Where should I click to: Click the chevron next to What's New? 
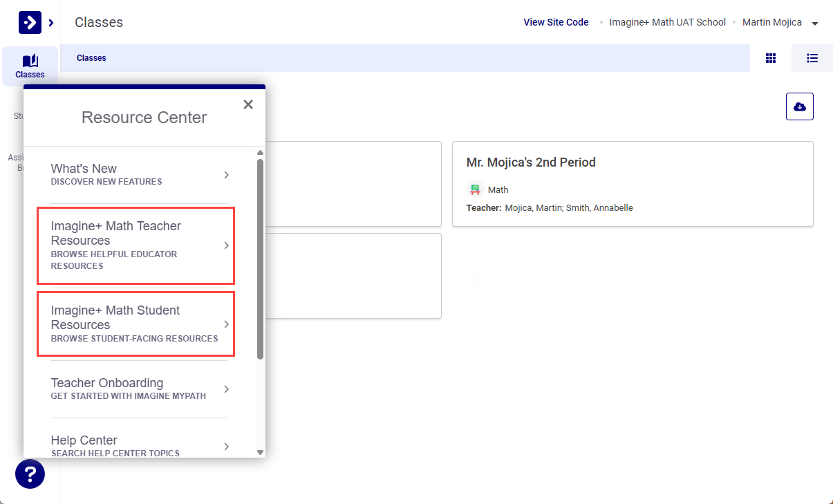tap(226, 175)
